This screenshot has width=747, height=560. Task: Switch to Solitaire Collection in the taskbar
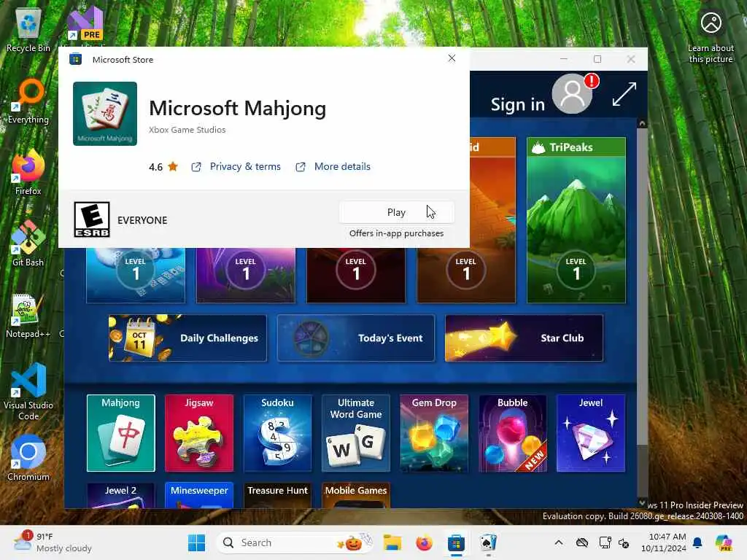(488, 542)
